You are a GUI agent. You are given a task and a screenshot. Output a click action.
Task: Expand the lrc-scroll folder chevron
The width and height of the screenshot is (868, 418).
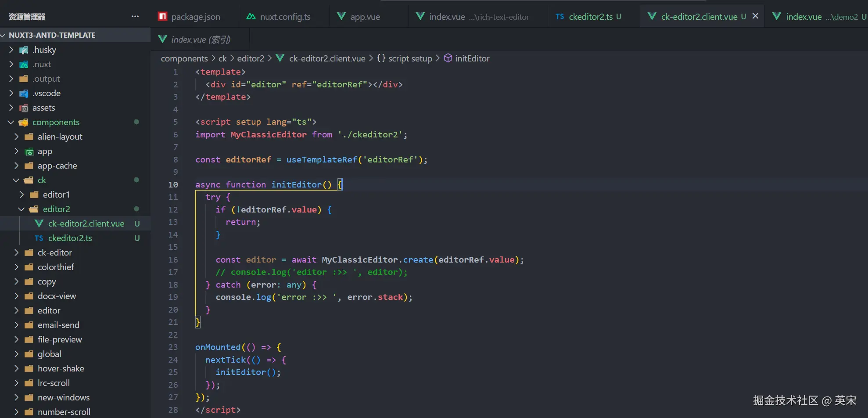click(x=17, y=383)
